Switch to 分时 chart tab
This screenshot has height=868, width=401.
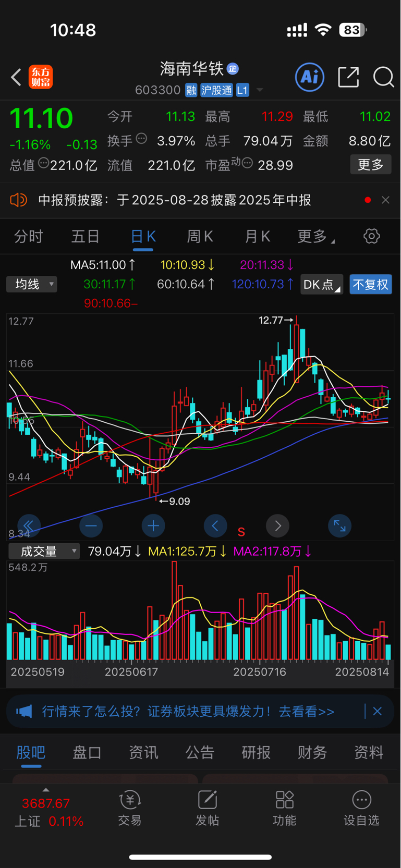pos(29,237)
